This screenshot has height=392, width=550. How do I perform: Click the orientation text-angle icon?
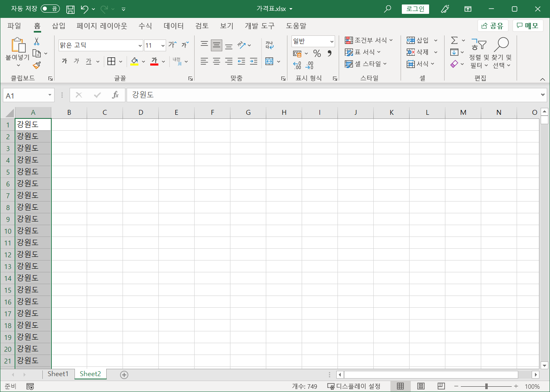click(242, 45)
